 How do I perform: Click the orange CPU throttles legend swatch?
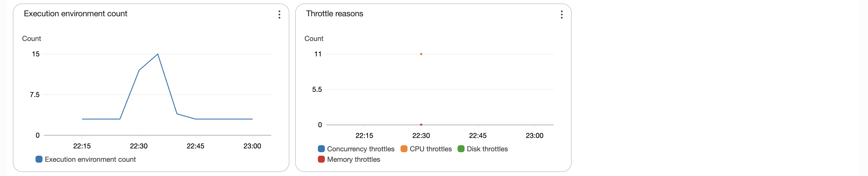(404, 149)
